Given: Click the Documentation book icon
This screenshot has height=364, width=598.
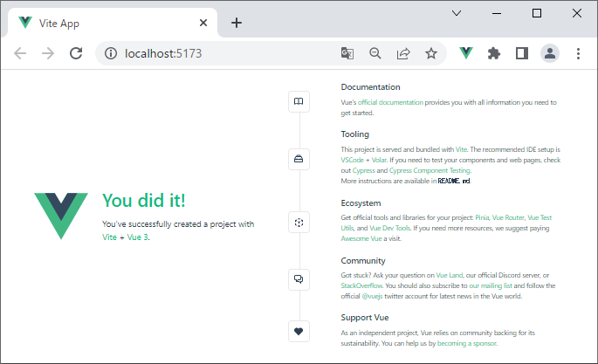Looking at the screenshot, I should coord(299,101).
